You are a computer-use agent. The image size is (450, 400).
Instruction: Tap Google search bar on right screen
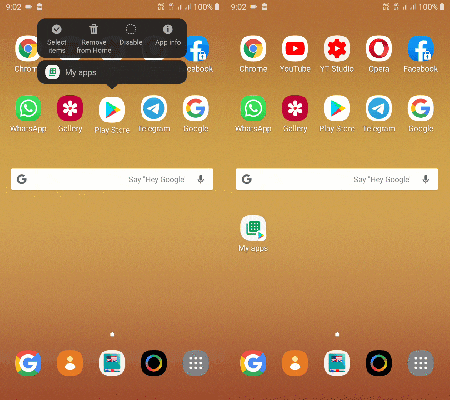coord(337,179)
